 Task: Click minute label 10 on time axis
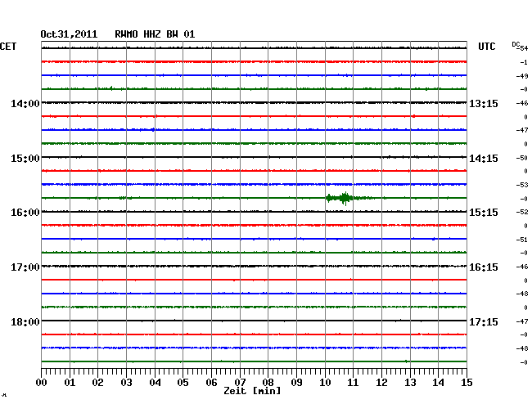pos(325,383)
